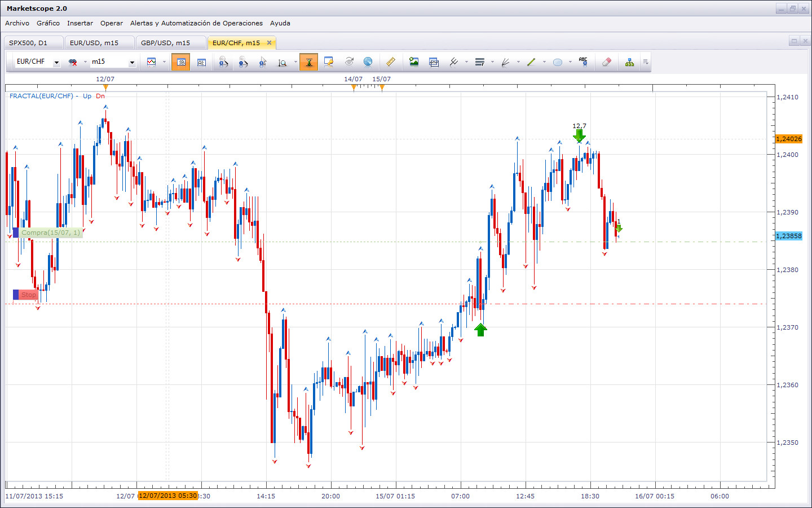Expand the link charts dropdown arrow
Screen dimensions: 812x508
point(85,62)
